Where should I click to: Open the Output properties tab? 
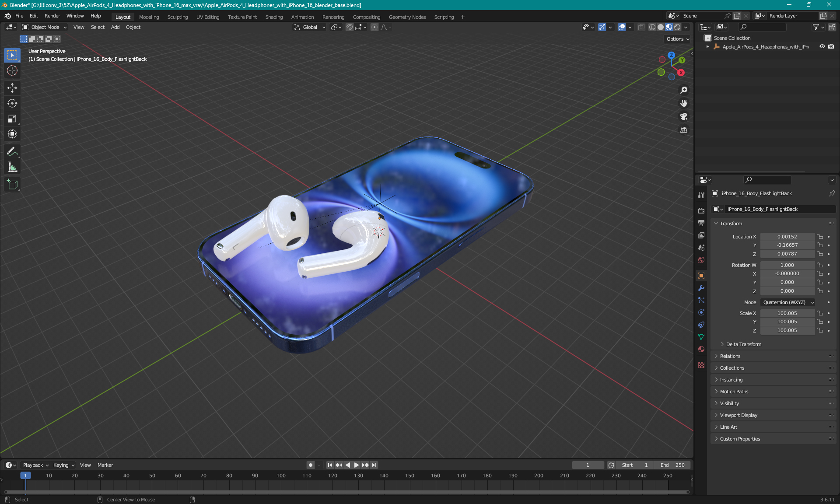701,223
